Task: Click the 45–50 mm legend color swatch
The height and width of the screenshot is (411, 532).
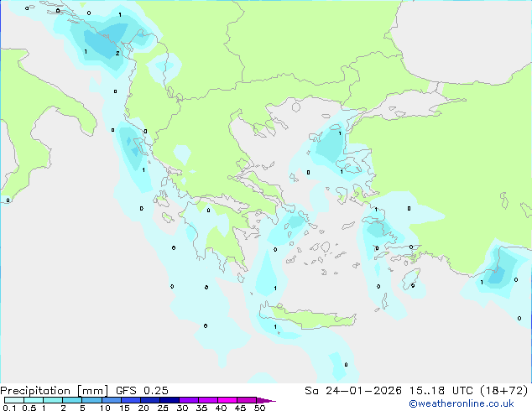Action: tap(247, 400)
